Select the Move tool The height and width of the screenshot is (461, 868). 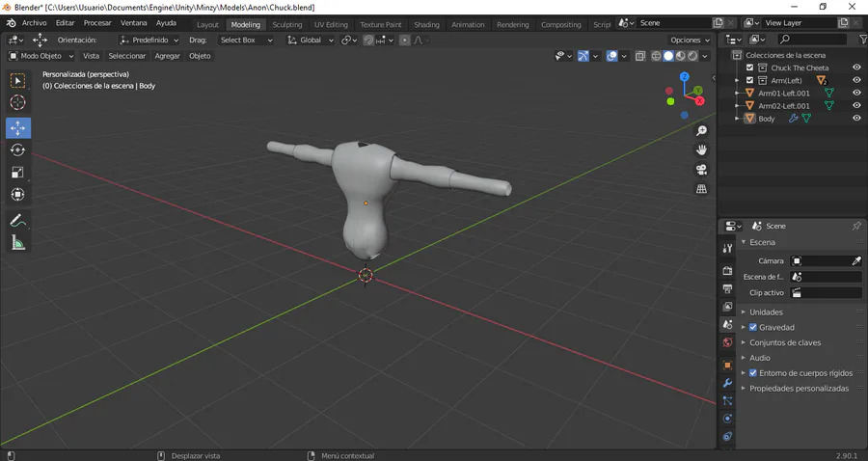[x=17, y=128]
